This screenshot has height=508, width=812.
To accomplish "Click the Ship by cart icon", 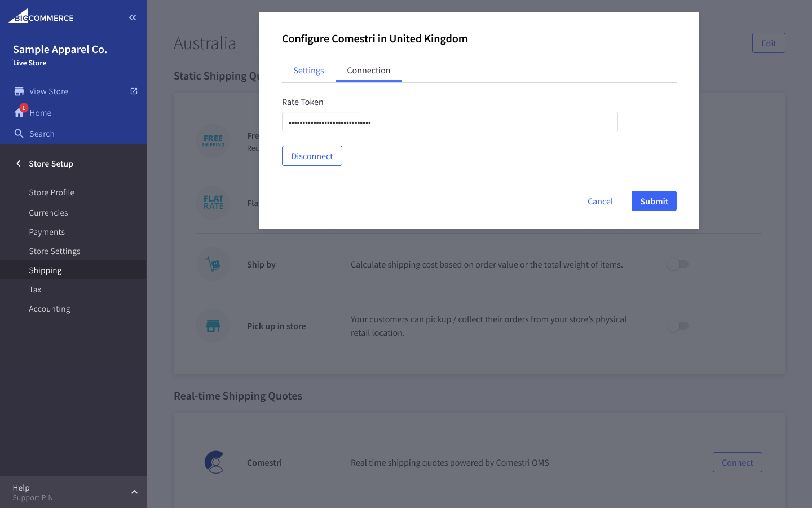I will [213, 264].
